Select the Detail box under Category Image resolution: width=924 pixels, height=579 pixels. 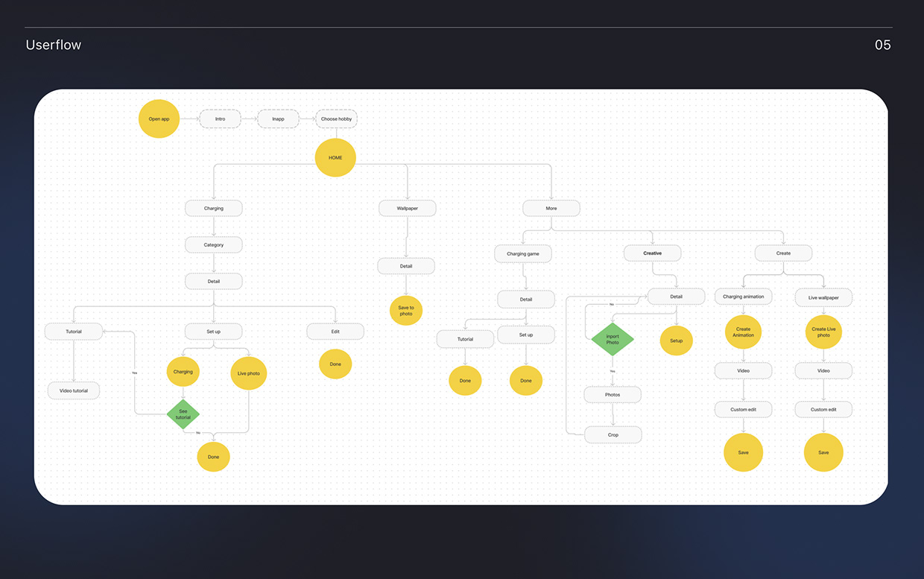click(214, 281)
